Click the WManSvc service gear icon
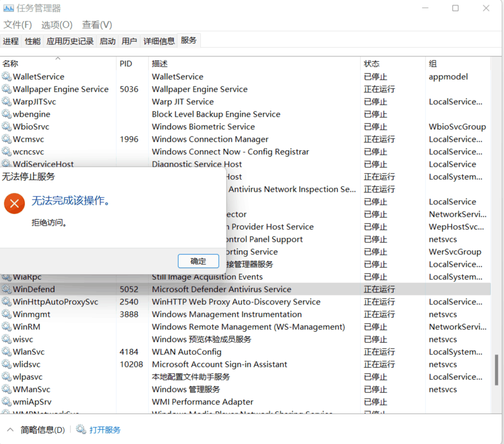Screen dimensions: 504x444 (7, 389)
